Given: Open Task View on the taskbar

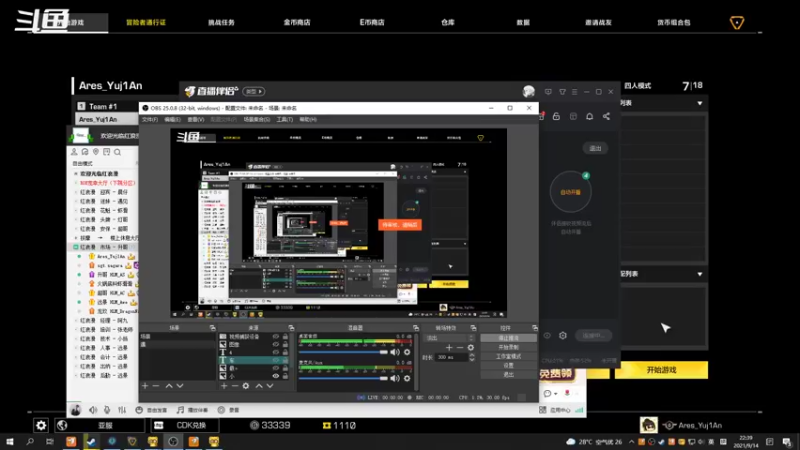Looking at the screenshot, I should click(x=49, y=441).
